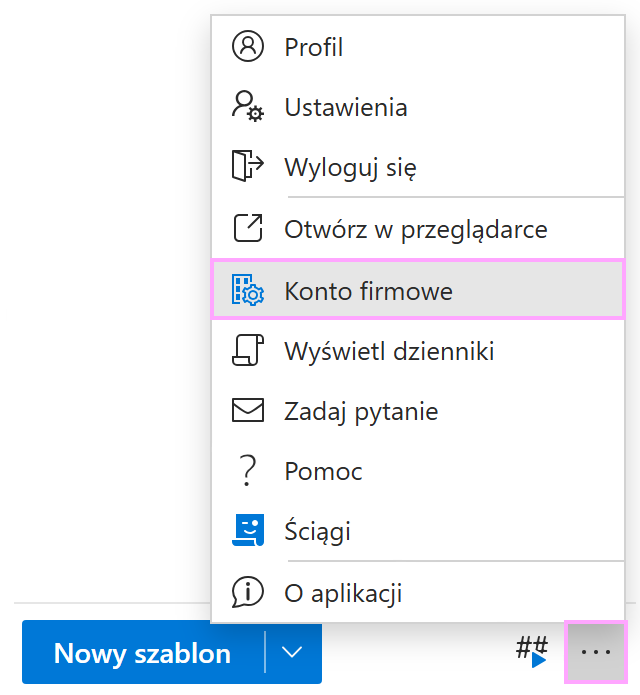Click the Ustawienia user-gear icon
Image resolution: width=640 pixels, height=695 pixels.
(x=248, y=106)
